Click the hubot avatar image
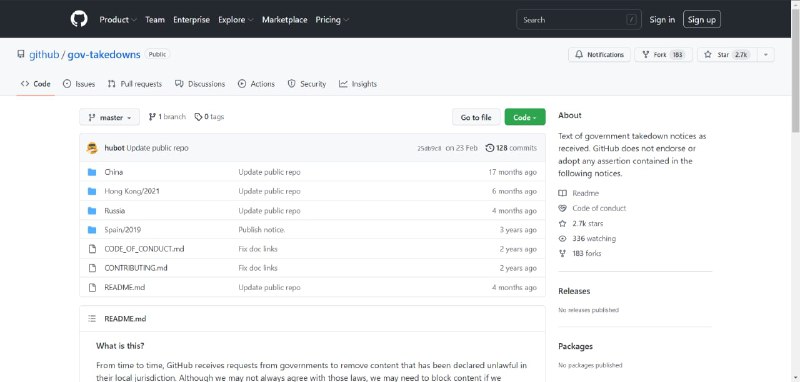Screen dimensions: 800x382 pyautogui.click(x=92, y=148)
